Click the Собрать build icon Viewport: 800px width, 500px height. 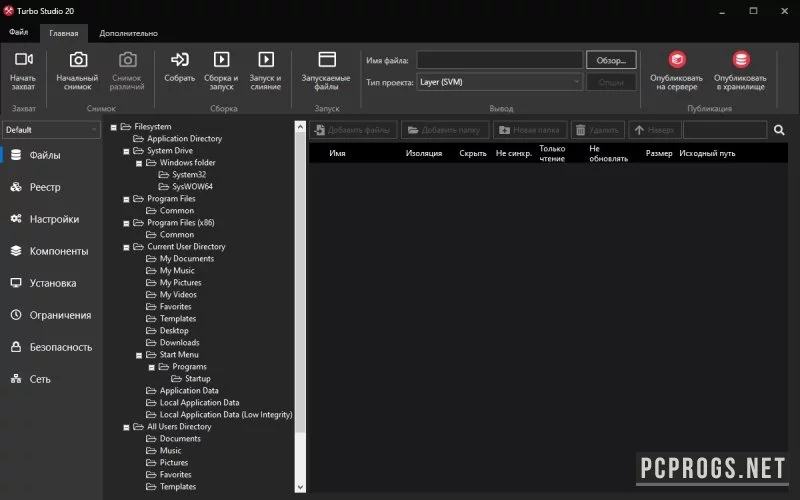click(180, 60)
